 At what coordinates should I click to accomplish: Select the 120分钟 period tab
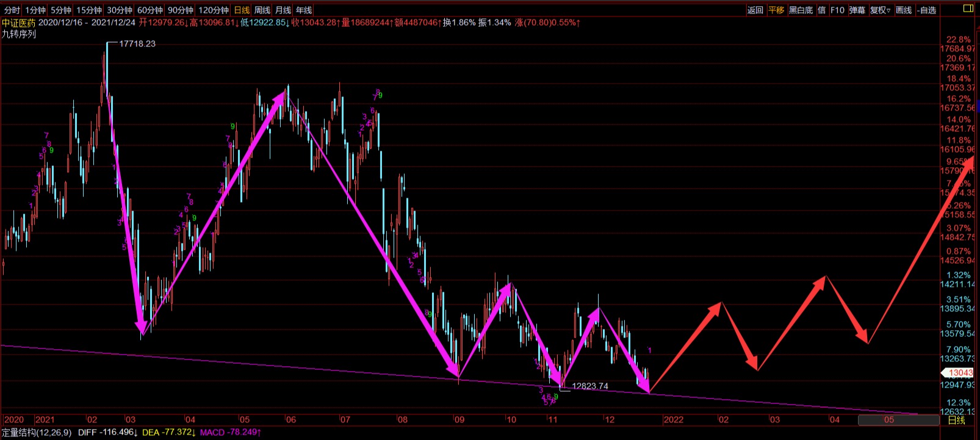pyautogui.click(x=214, y=10)
